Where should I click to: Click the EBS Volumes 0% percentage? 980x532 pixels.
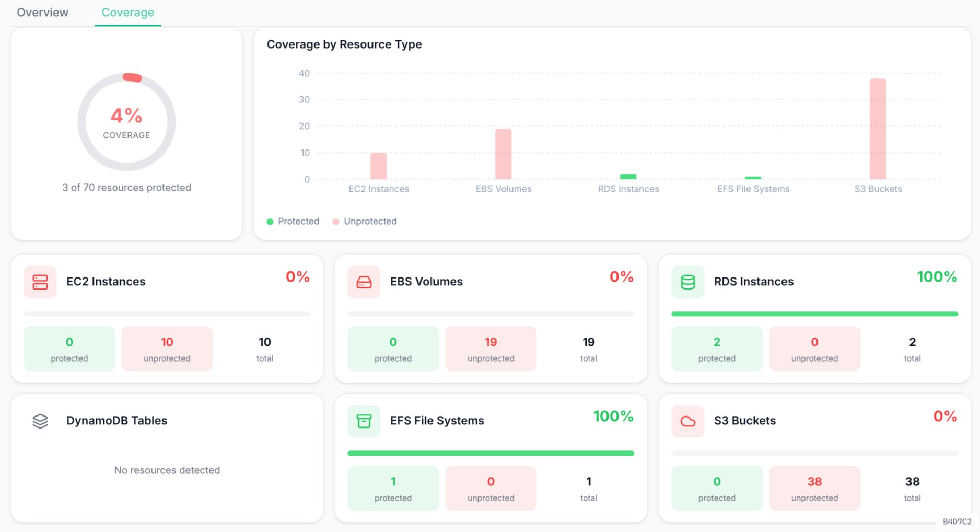coord(622,277)
